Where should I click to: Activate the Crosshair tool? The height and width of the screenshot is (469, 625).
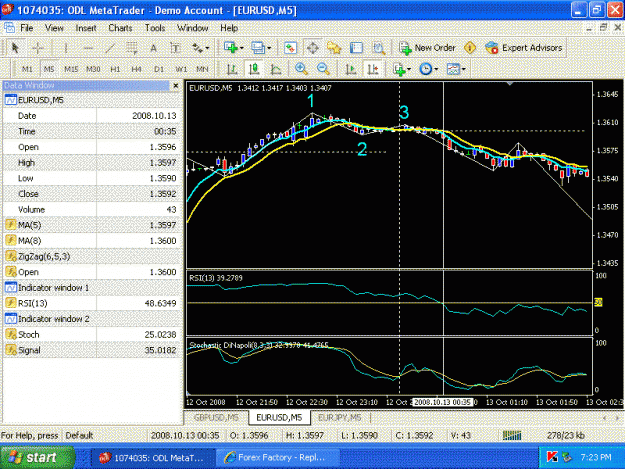tap(38, 48)
